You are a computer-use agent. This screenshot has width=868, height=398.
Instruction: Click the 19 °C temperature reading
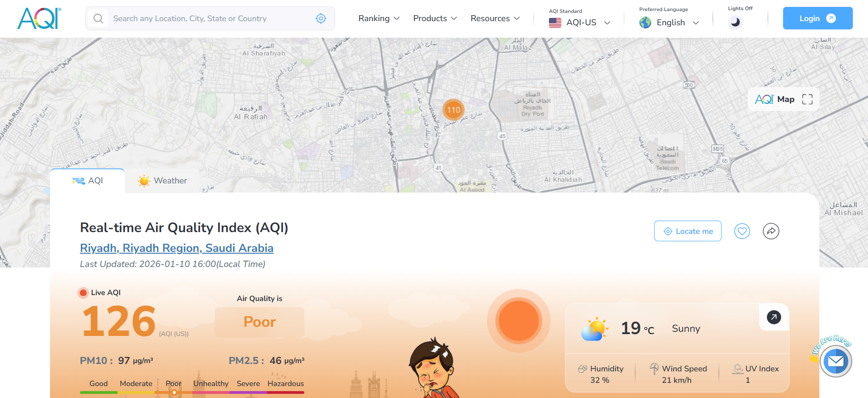pyautogui.click(x=637, y=328)
